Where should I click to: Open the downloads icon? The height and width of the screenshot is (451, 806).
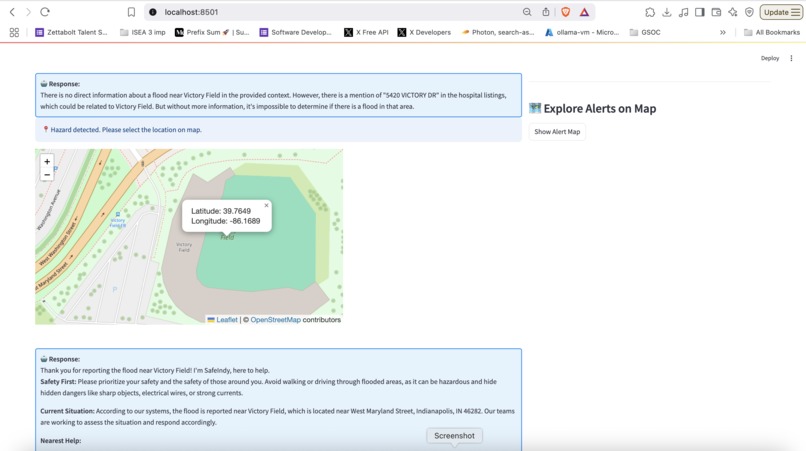point(667,12)
